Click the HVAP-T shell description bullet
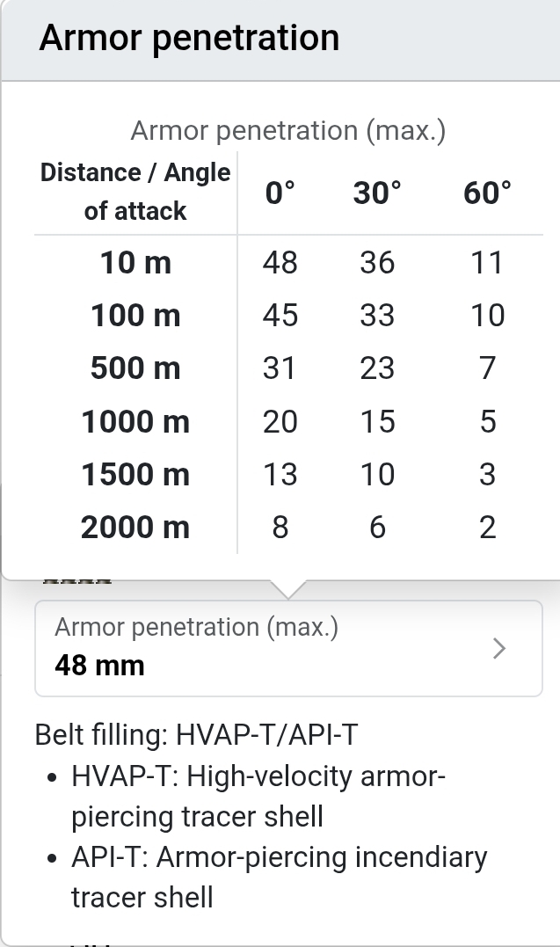This screenshot has height=947, width=560. tap(258, 797)
